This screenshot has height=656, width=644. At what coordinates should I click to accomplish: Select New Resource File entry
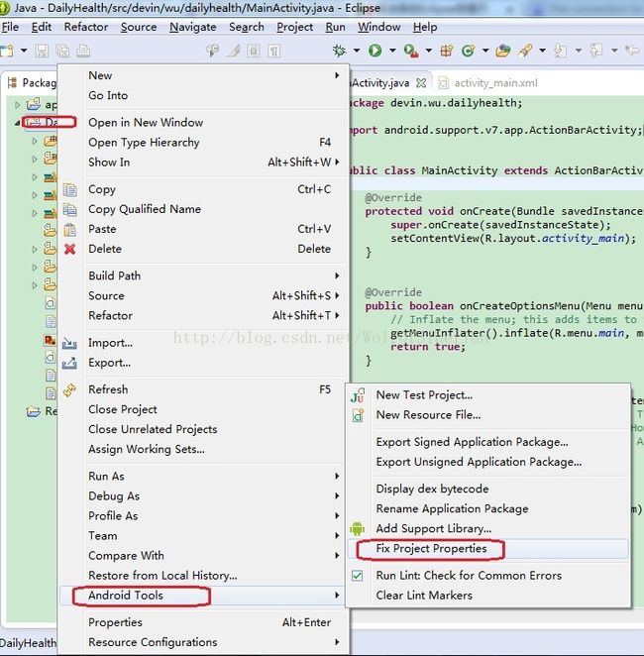tap(428, 415)
